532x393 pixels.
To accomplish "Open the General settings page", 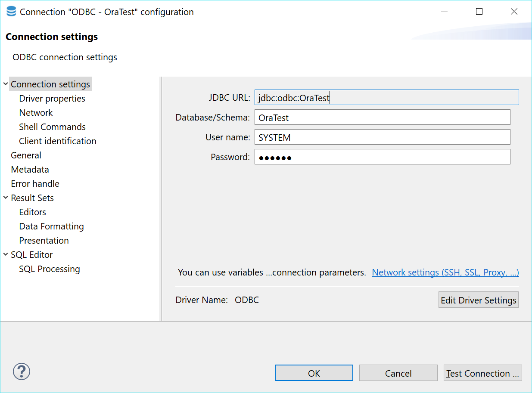I will (x=26, y=155).
